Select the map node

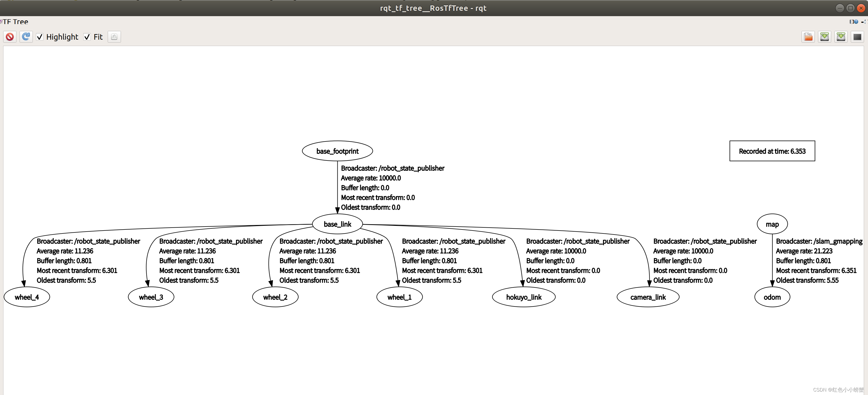[772, 224]
